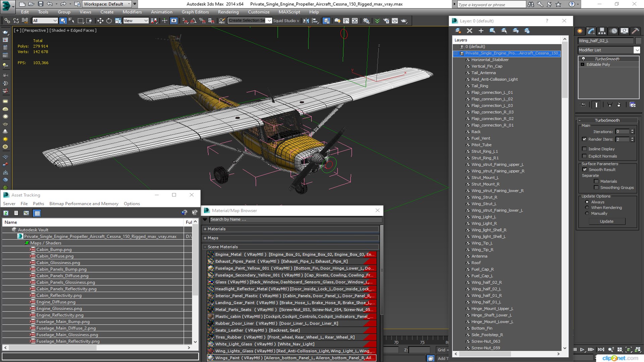
Task: Enable the Explicit Normals checkbox
Action: point(584,156)
